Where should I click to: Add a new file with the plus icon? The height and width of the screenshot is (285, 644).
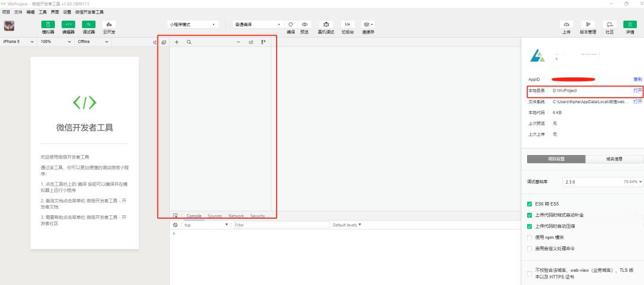tap(177, 42)
